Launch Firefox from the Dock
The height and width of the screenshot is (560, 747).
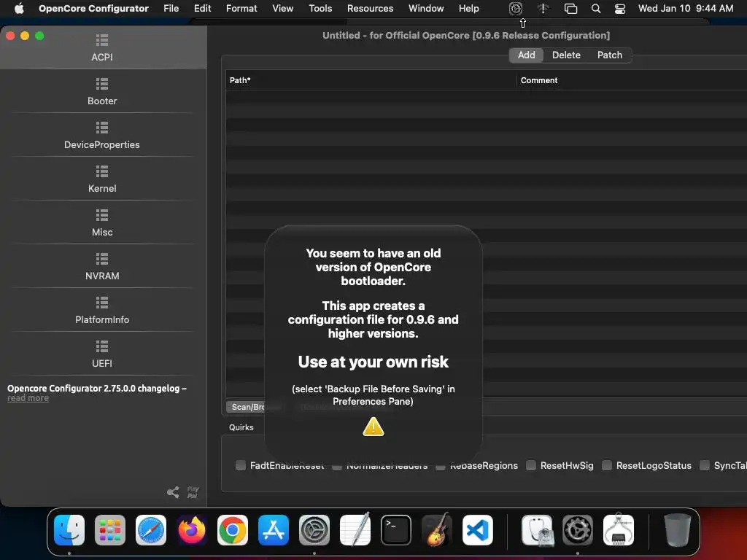coord(192,530)
